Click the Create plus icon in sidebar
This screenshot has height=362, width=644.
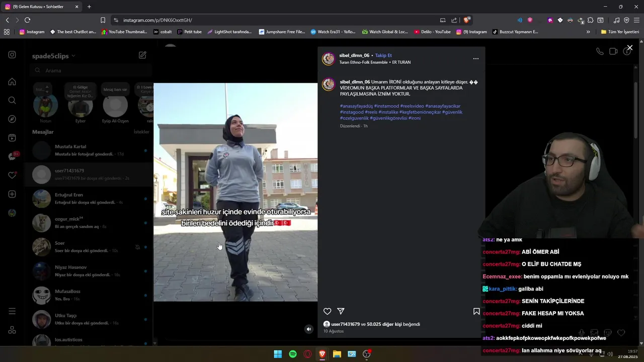12,194
